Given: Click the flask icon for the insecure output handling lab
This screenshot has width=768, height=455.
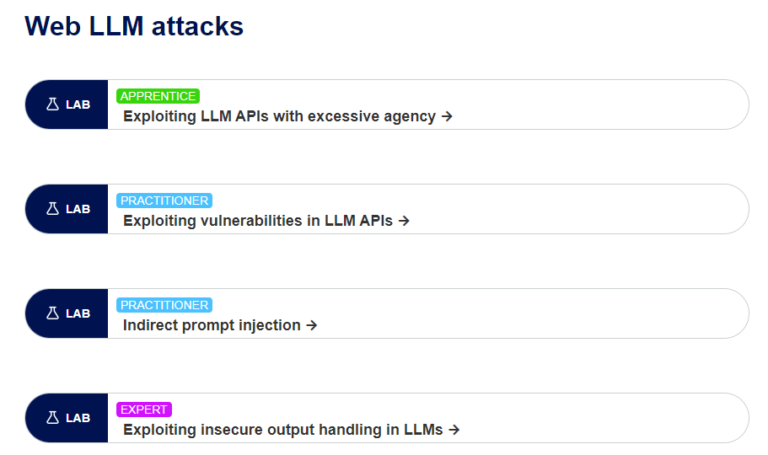Looking at the screenshot, I should coord(52,417).
